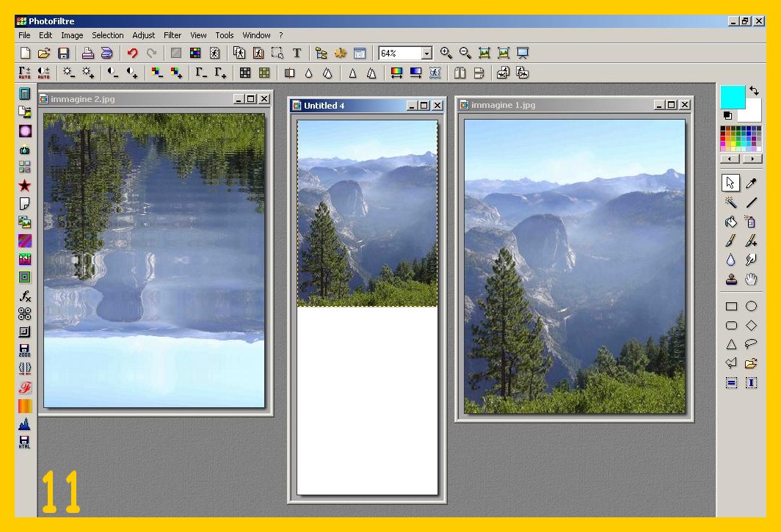This screenshot has width=781, height=532.
Task: Select the Lasso selection shape
Action: pos(751,344)
